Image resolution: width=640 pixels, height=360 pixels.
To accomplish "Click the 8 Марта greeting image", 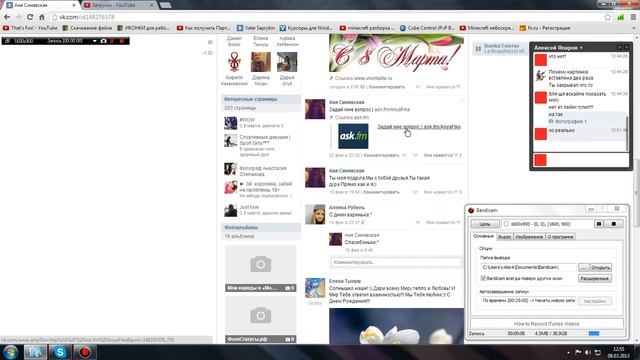I will pos(396,53).
